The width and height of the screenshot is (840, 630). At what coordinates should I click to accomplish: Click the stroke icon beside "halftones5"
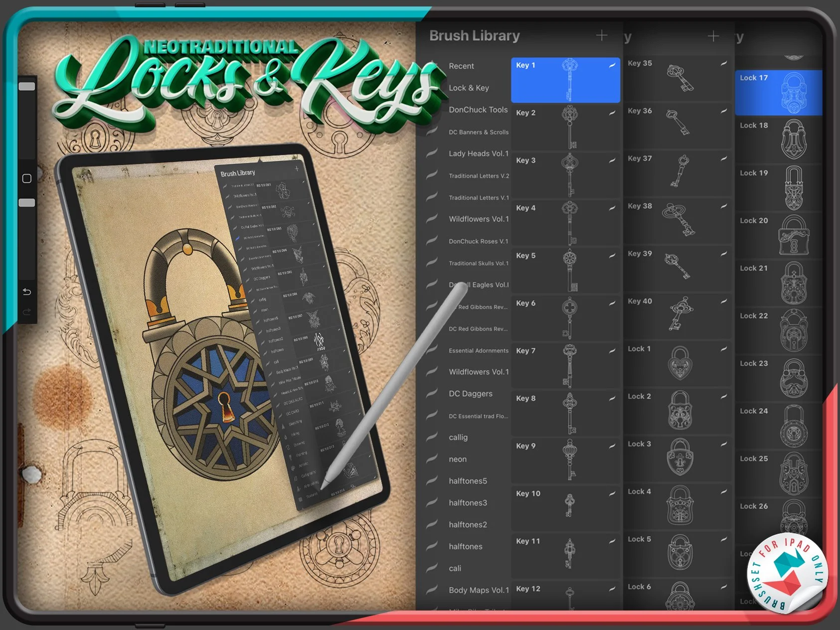click(432, 480)
